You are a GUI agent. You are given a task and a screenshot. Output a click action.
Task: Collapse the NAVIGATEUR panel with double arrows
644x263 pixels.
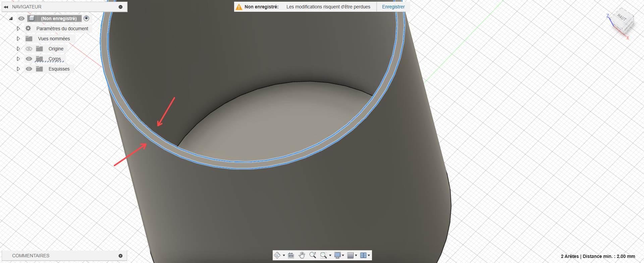[x=6, y=7]
